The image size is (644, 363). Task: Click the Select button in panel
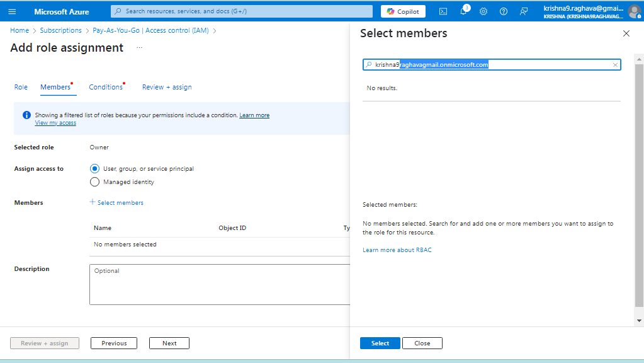(380, 343)
